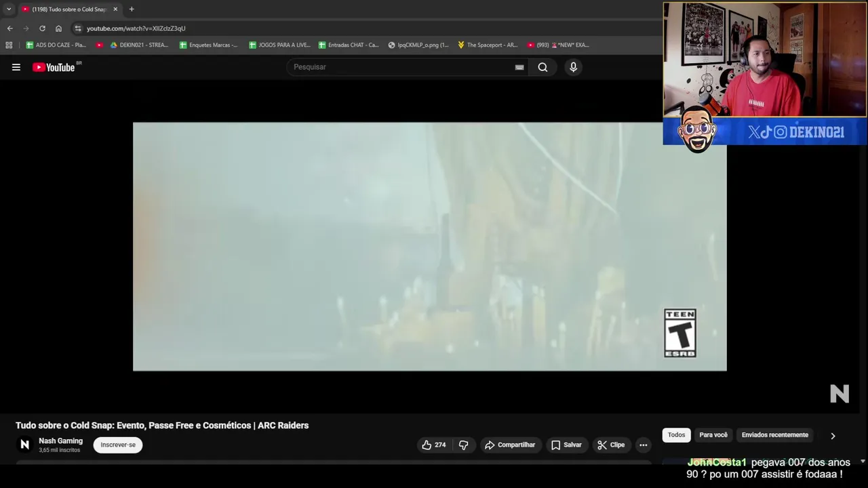Create a clip with Clipe button
The height and width of the screenshot is (488, 868).
611,445
